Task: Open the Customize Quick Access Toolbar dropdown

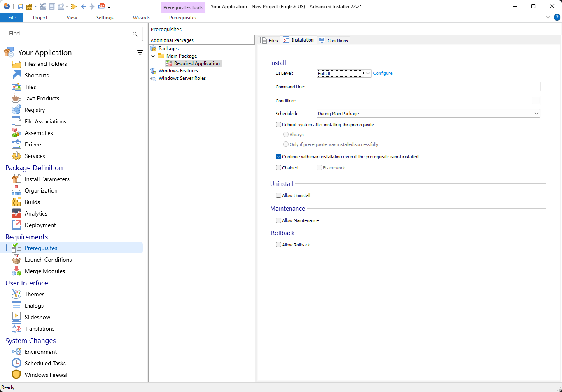Action: [x=109, y=7]
